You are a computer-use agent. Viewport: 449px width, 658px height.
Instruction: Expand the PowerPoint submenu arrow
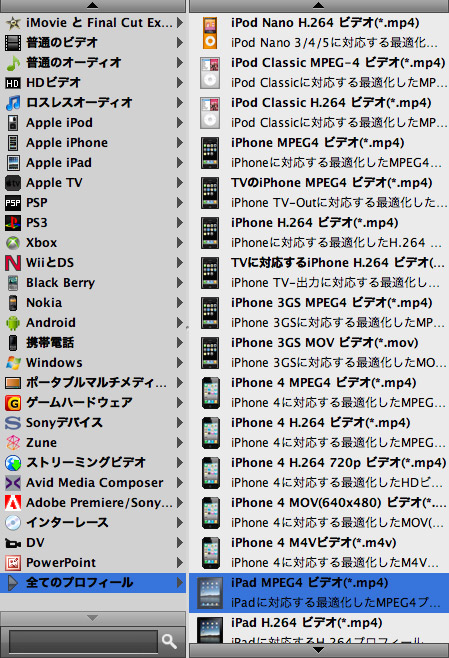180,563
